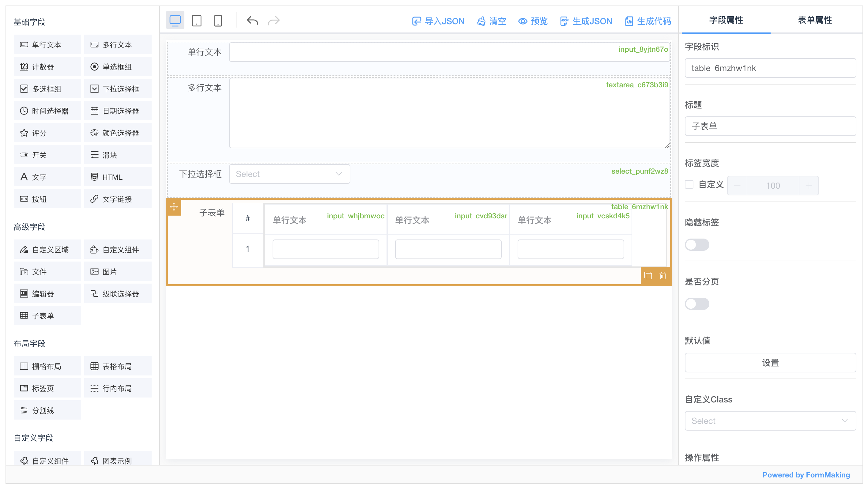
Task: Click the plus stepper of label width
Action: 808,185
